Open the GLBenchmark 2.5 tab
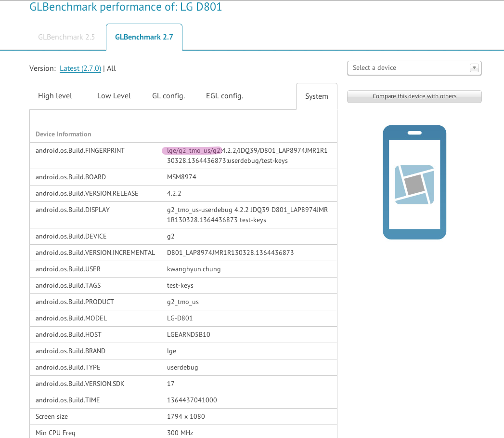The image size is (504, 438). [66, 37]
